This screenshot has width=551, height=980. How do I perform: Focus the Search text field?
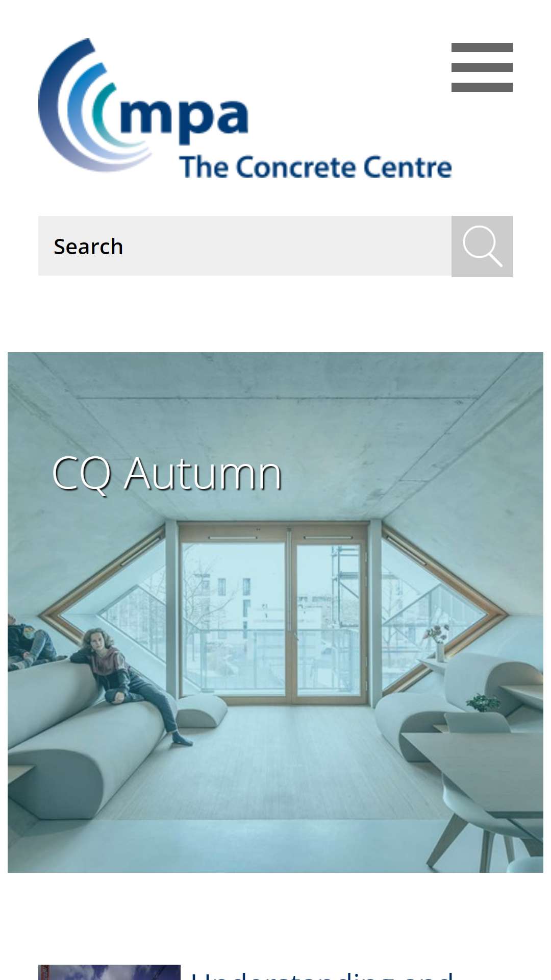point(245,246)
